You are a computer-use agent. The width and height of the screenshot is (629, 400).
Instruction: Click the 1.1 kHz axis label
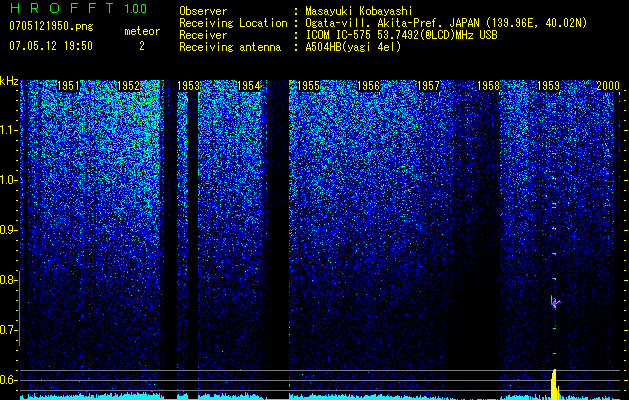pos(9,130)
